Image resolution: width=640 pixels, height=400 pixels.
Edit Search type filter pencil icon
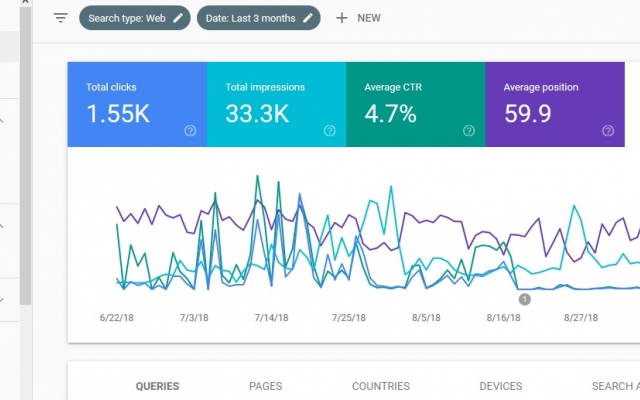click(x=178, y=18)
